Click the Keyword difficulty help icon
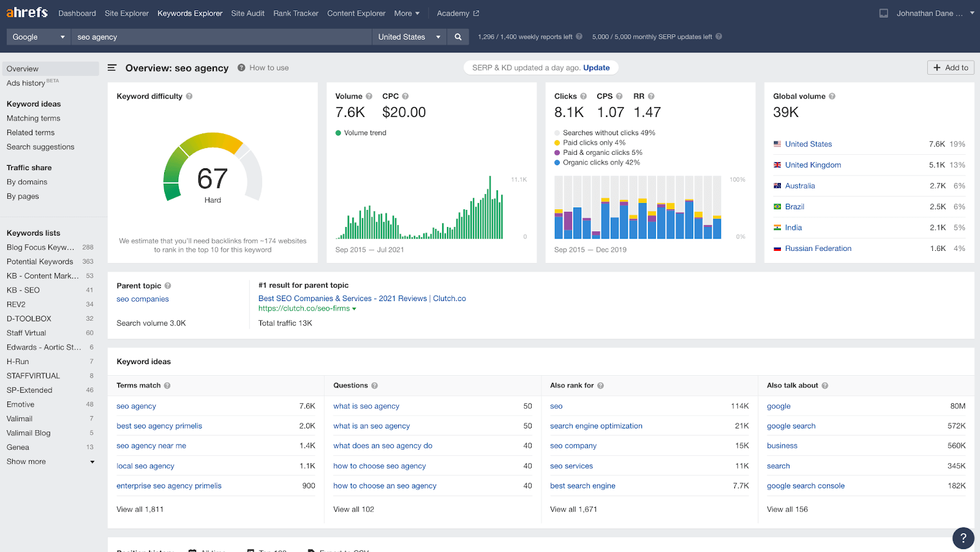980x552 pixels. pyautogui.click(x=189, y=96)
